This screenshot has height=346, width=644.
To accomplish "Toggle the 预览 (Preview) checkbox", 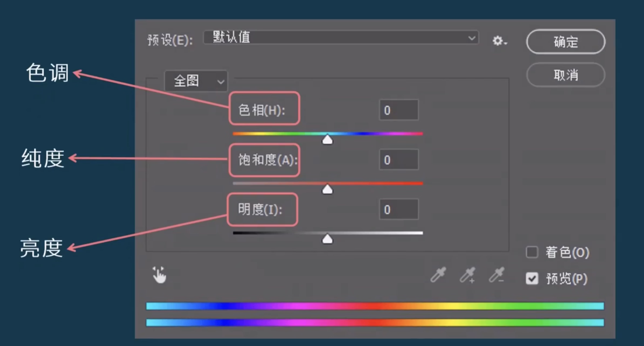I will coord(532,278).
